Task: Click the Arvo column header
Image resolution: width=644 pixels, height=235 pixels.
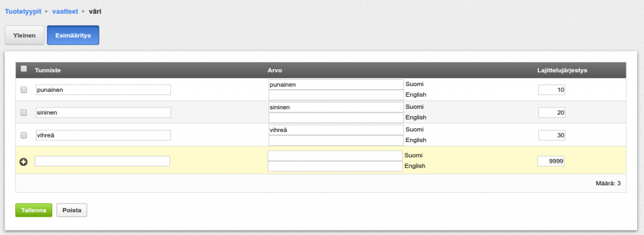Action: [275, 70]
